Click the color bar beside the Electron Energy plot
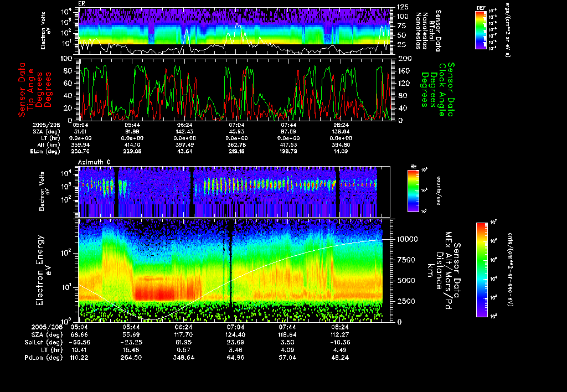The height and width of the screenshot is (392, 567). [x=481, y=270]
